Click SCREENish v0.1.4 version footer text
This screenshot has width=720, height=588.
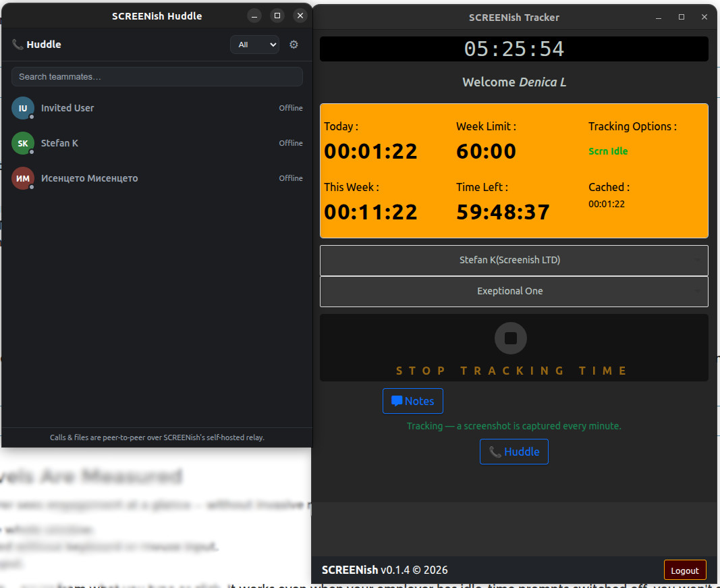click(x=385, y=570)
